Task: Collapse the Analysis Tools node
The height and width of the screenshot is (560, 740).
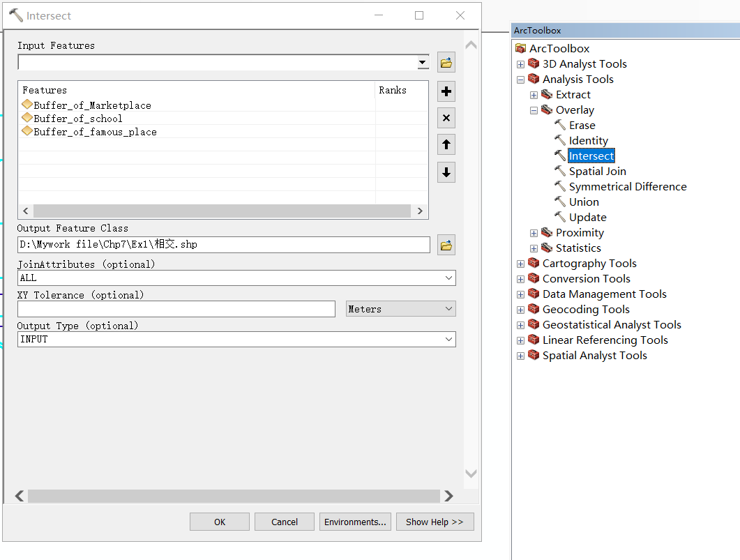Action: [520, 80]
